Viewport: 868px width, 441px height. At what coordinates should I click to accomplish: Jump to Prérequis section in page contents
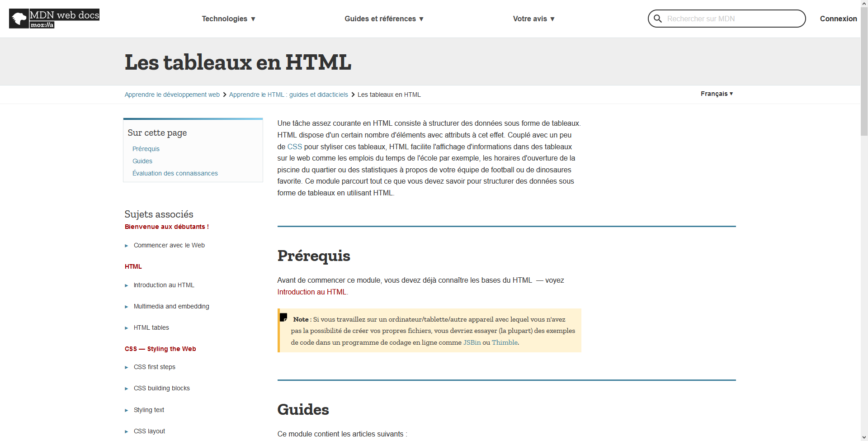point(146,149)
